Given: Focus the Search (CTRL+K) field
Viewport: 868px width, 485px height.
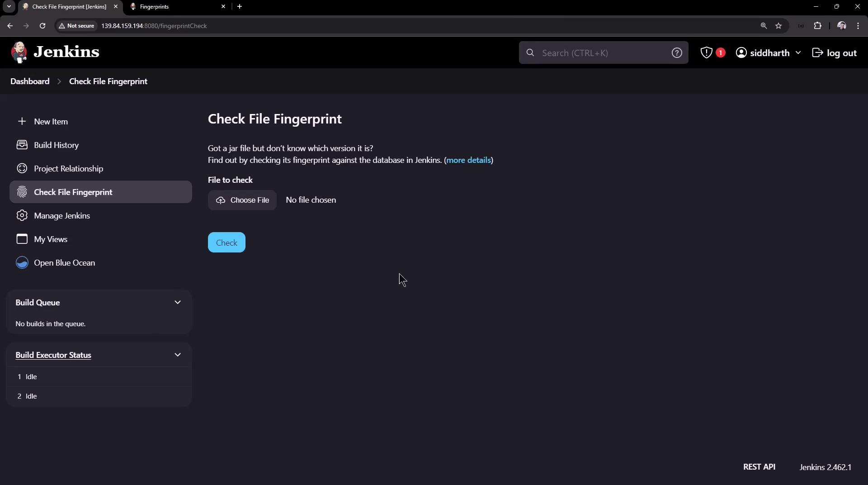Looking at the screenshot, I should pyautogui.click(x=604, y=53).
